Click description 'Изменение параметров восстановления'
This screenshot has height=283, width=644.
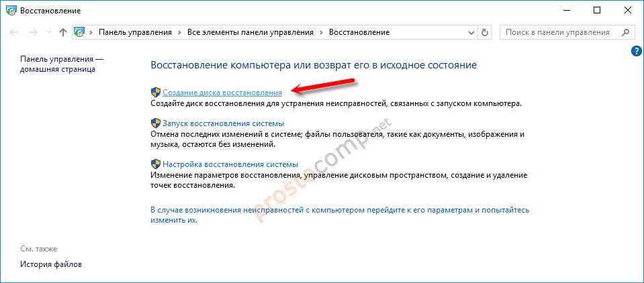pos(338,180)
